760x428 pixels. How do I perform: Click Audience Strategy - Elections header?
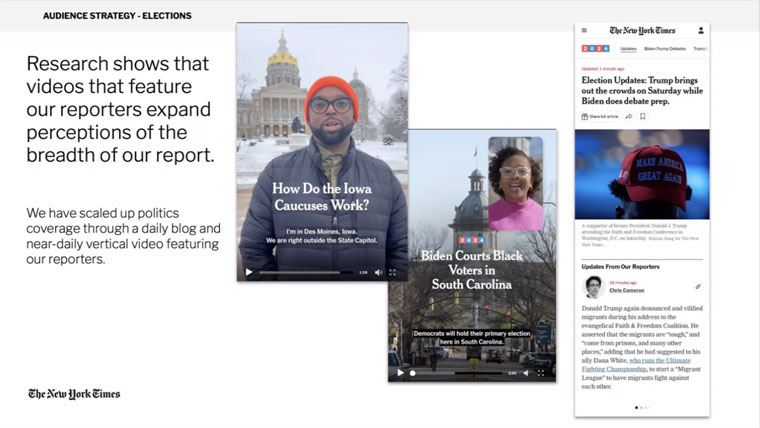117,16
